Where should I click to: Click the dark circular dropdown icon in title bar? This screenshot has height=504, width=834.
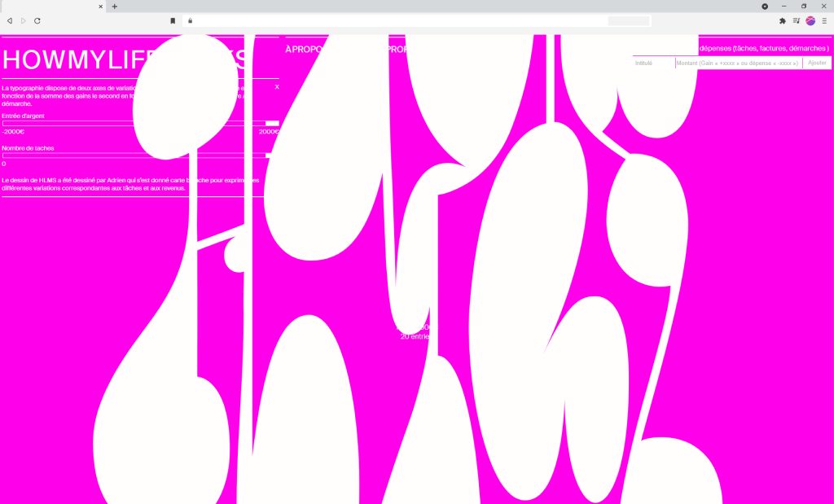(x=765, y=7)
